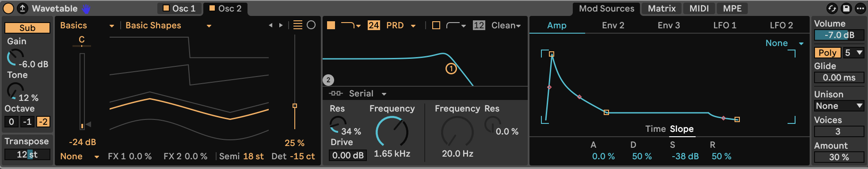The height and width of the screenshot is (169, 868).
Task: Switch envelope values to Time
Action: 655,129
